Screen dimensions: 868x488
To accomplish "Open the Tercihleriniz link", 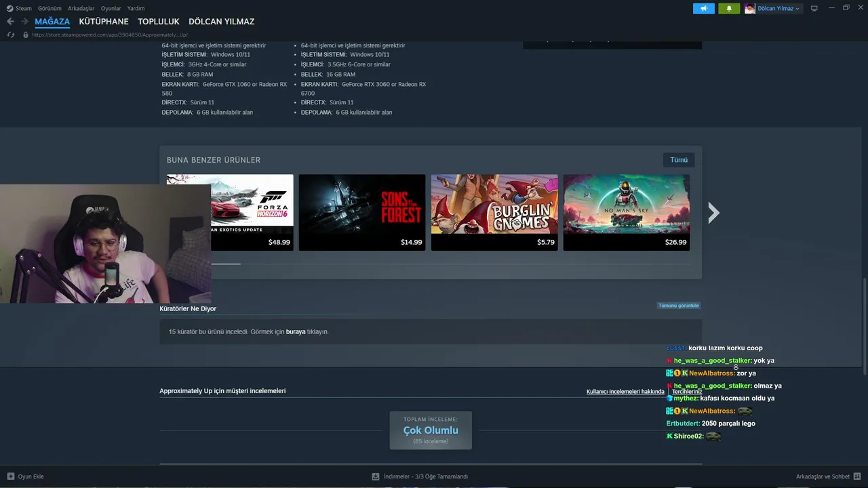I will (x=687, y=392).
